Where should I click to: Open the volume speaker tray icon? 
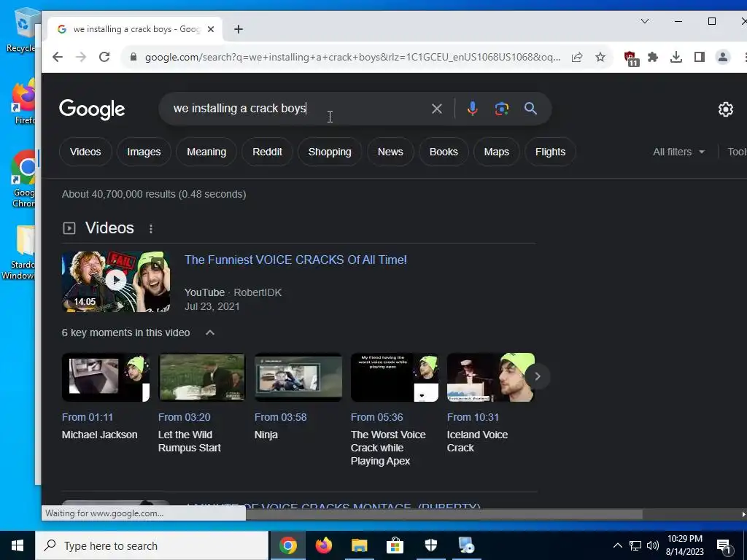point(653,545)
